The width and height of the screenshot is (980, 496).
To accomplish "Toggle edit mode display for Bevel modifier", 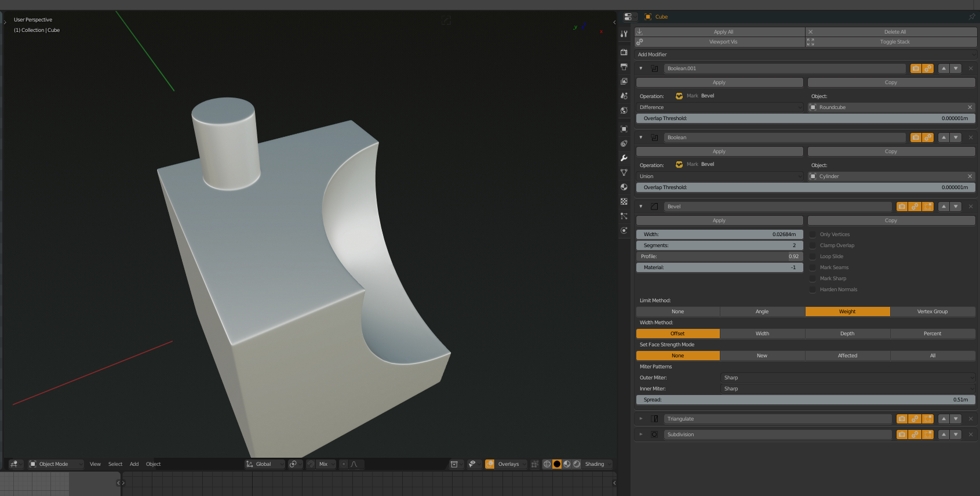I will (928, 207).
